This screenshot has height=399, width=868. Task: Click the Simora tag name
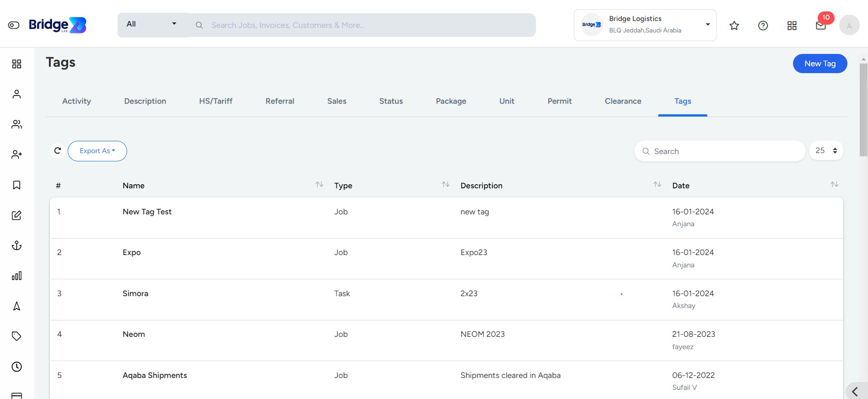[135, 293]
